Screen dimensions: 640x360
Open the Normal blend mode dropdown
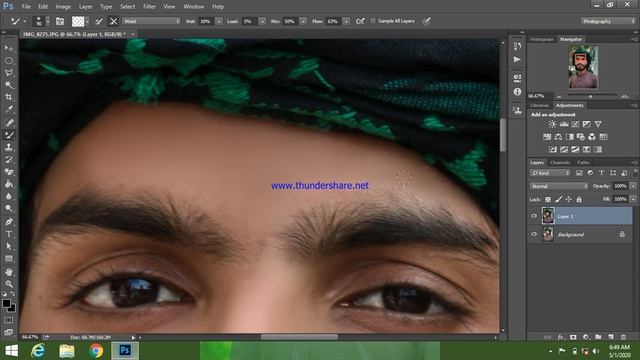pyautogui.click(x=559, y=186)
